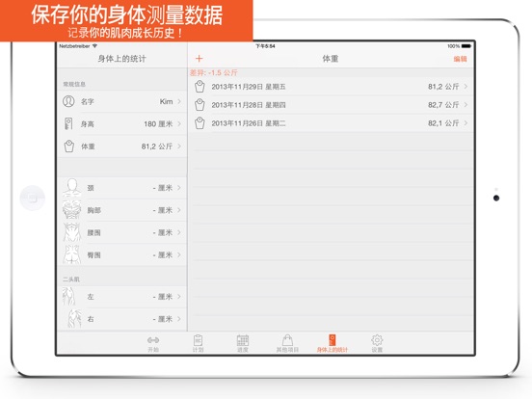The image size is (532, 399).
Task: Select the 身体上的统计 tab icon
Action: (332, 339)
